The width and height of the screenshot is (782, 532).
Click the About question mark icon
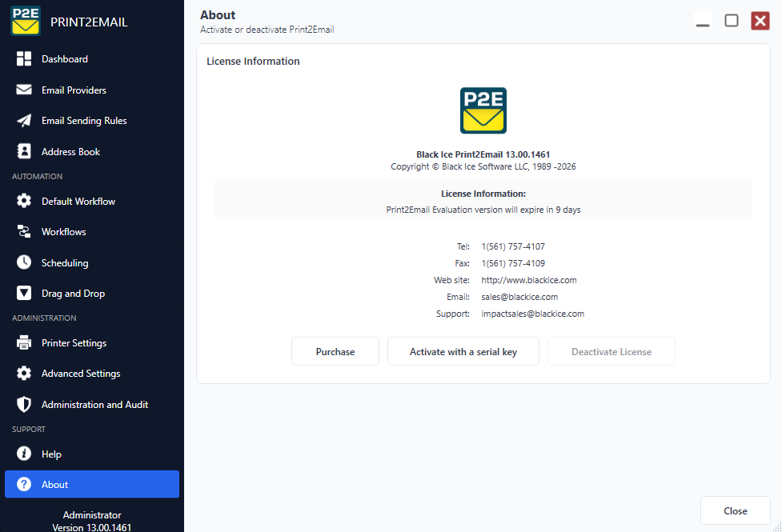coord(24,484)
